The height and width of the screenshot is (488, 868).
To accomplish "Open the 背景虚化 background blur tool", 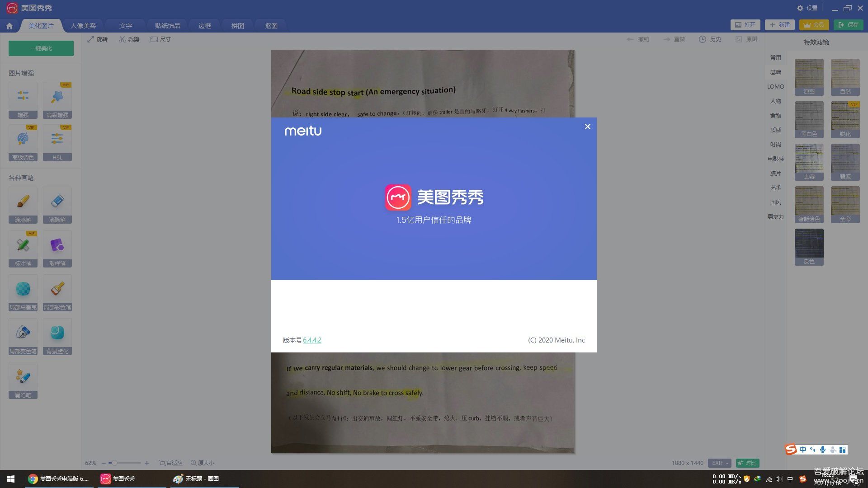I will (x=57, y=336).
